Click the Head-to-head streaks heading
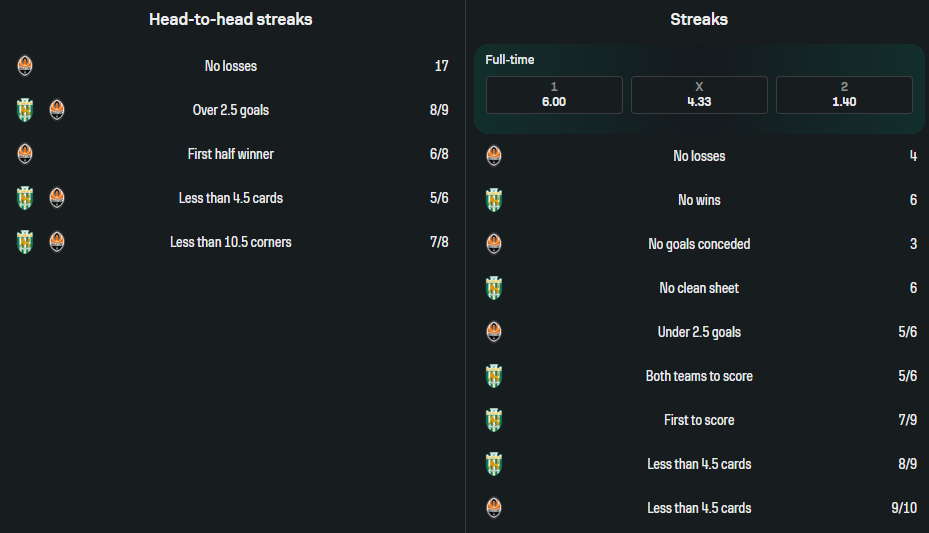The image size is (929, 533). 231,19
